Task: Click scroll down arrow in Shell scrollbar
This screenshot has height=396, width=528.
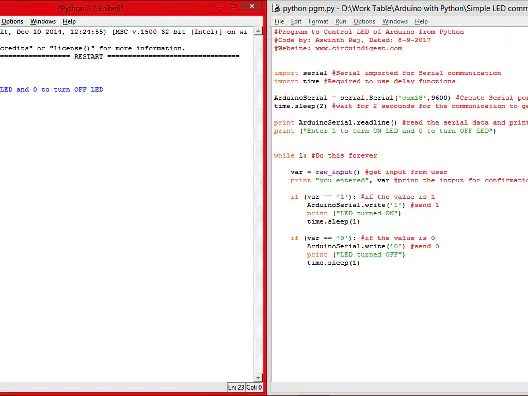Action: click(x=258, y=378)
